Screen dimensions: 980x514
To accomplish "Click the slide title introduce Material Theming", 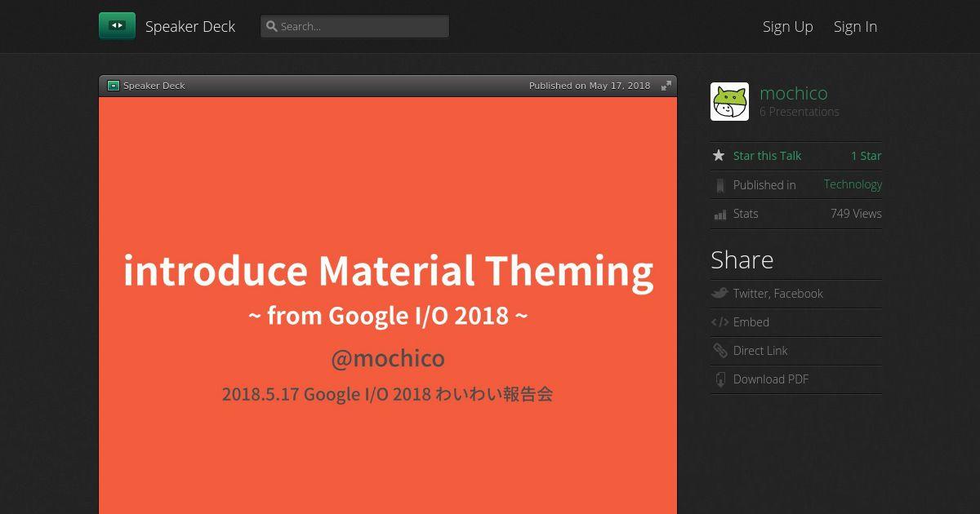I will (x=388, y=271).
